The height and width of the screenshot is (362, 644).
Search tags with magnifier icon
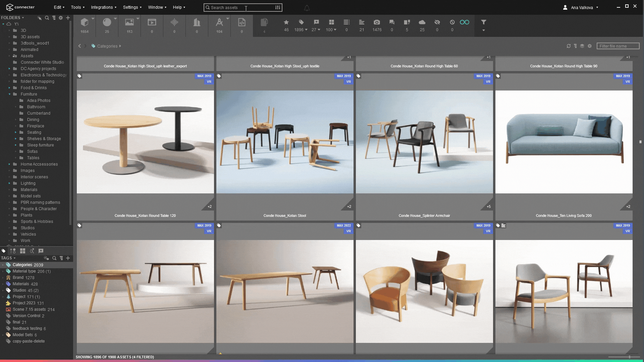(54, 258)
